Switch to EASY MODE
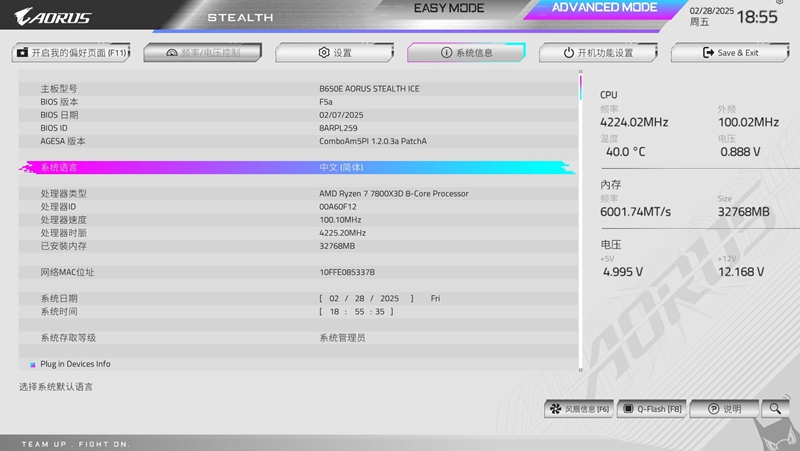 tap(449, 8)
